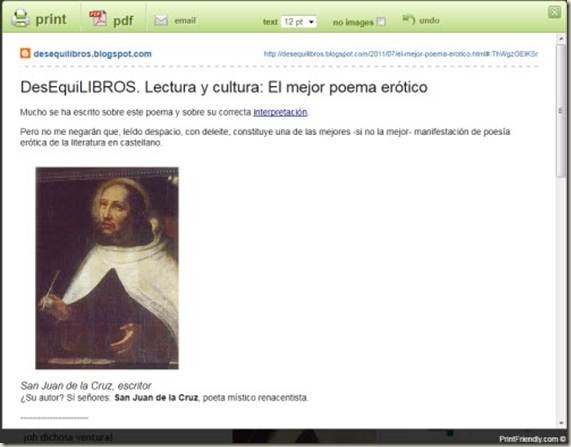The height and width of the screenshot is (447, 571).
Task: Open the desequilibros.blogspot.com link
Action: [x=92, y=54]
